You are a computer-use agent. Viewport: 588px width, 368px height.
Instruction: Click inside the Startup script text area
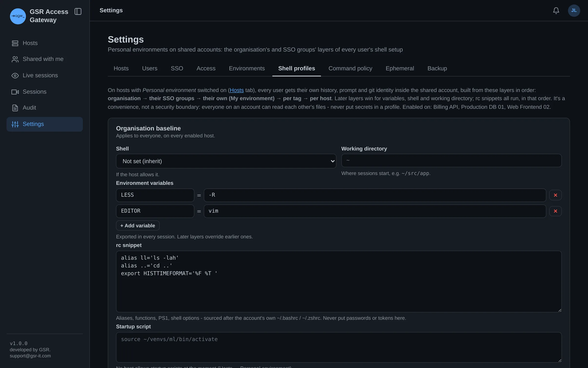click(x=339, y=347)
